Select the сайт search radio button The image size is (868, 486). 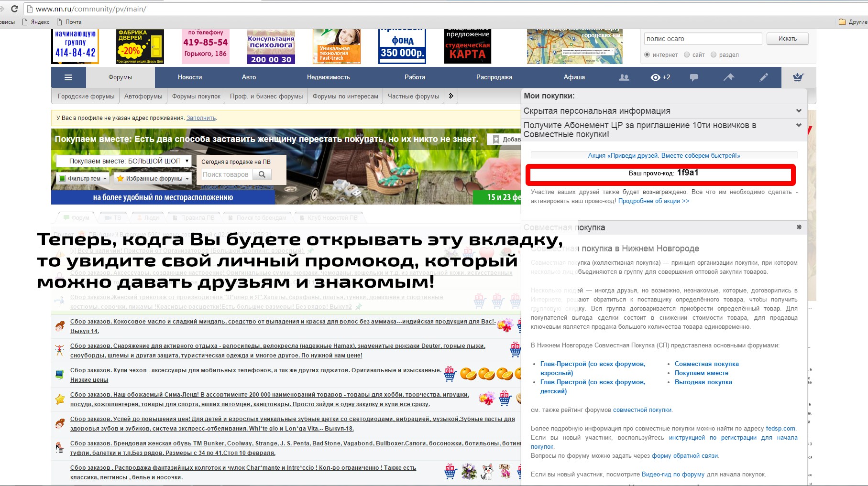tap(687, 55)
